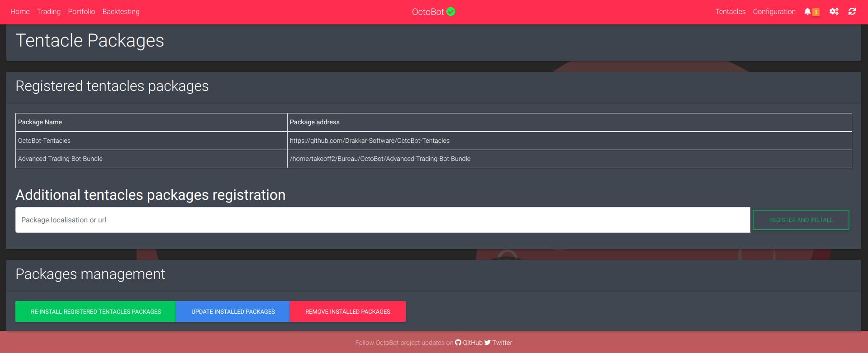Click the Registered tentacles packages heading
Screen dimensions: 868x353
112,86
